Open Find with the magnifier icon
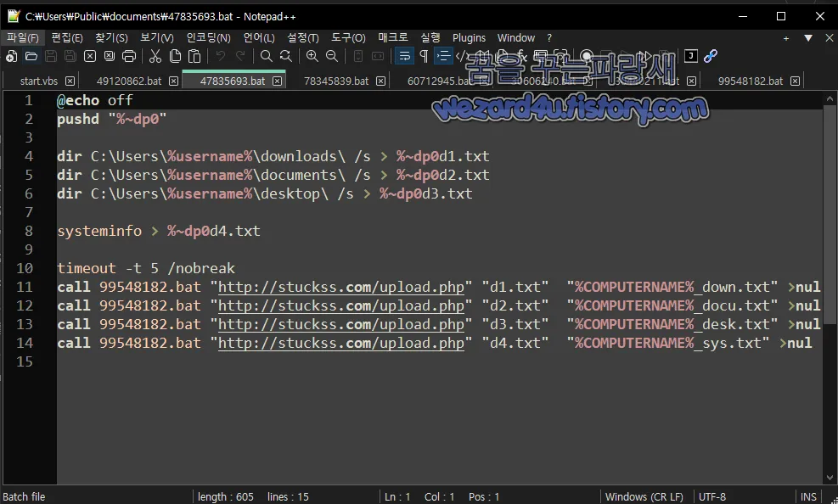 266,56
